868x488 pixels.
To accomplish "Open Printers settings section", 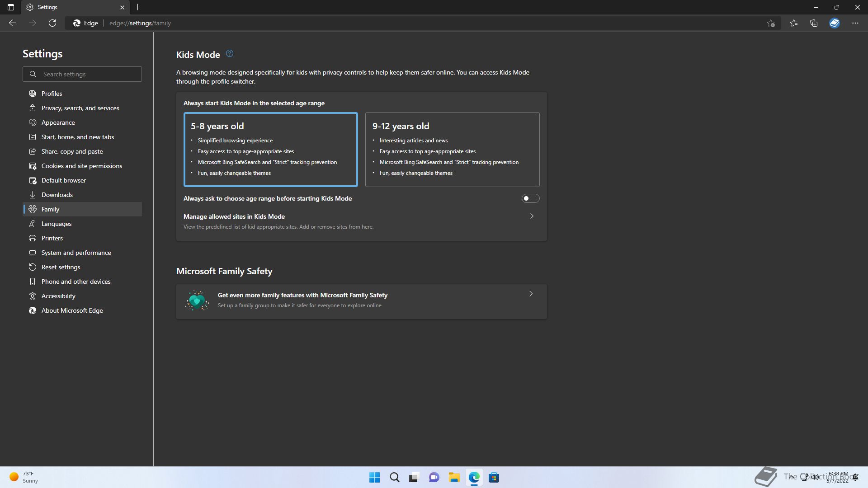I will 82,238.
